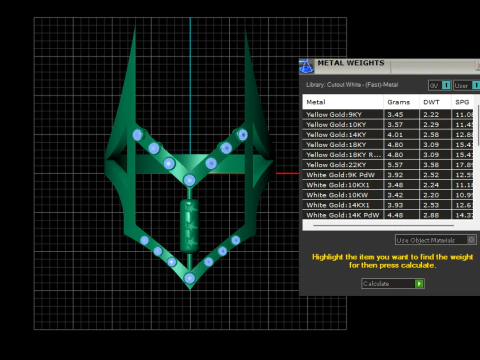Click the 2.58 DWT cell
This screenshot has height=360, width=480.
(435, 135)
